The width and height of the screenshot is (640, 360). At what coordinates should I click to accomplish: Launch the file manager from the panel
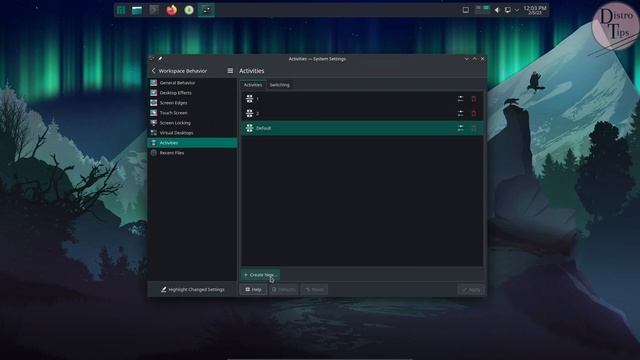[x=137, y=10]
